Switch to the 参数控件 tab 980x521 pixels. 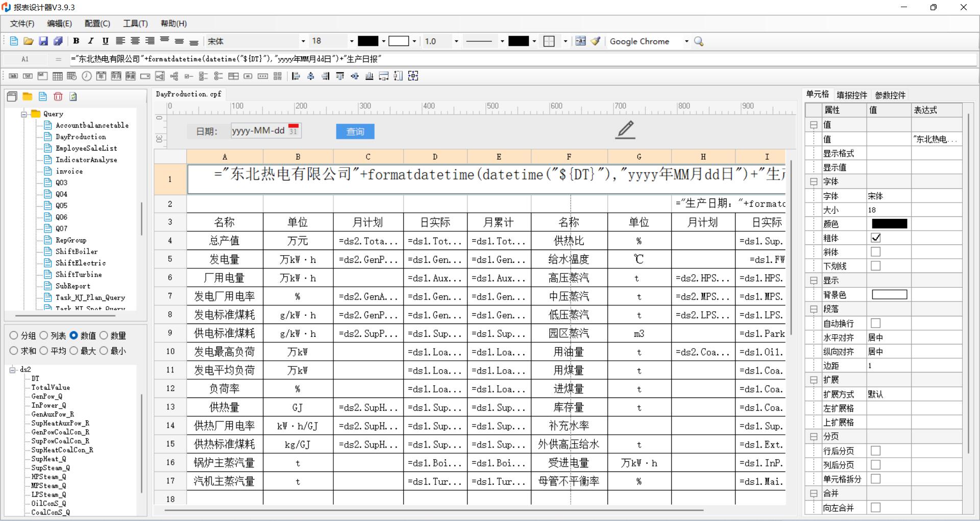890,95
